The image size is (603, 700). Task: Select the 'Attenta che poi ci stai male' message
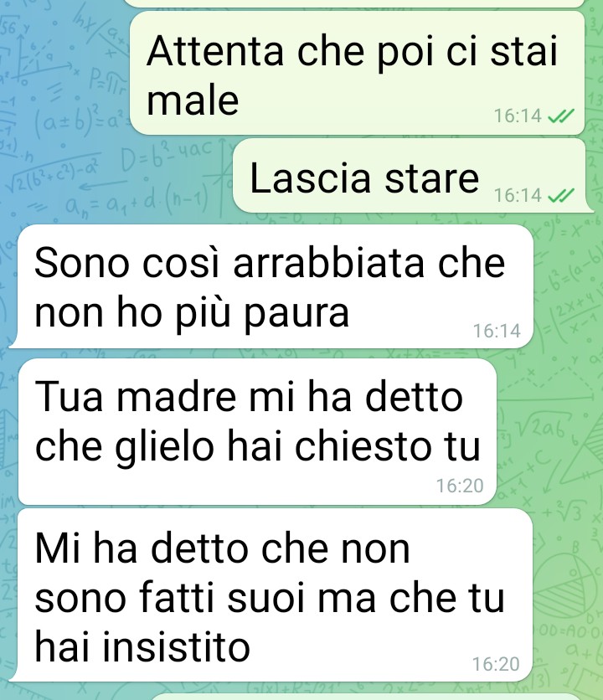coord(357,73)
